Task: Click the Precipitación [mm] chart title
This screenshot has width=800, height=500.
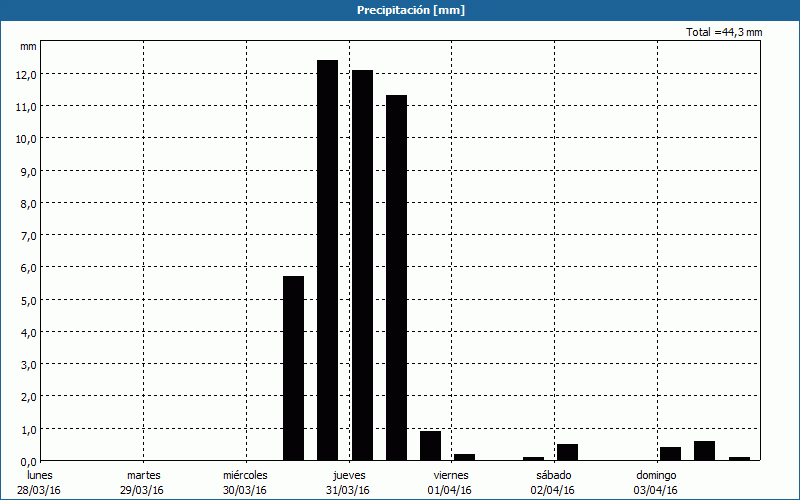Action: point(411,10)
